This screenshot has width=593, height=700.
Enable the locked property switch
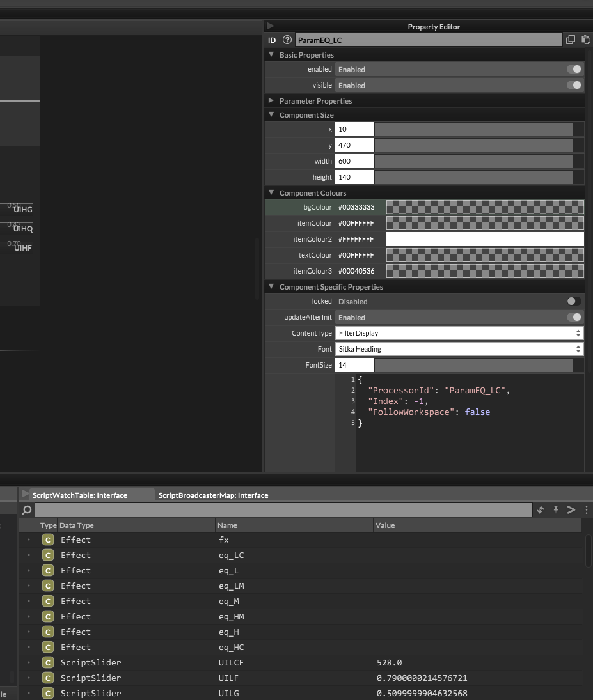(x=574, y=301)
